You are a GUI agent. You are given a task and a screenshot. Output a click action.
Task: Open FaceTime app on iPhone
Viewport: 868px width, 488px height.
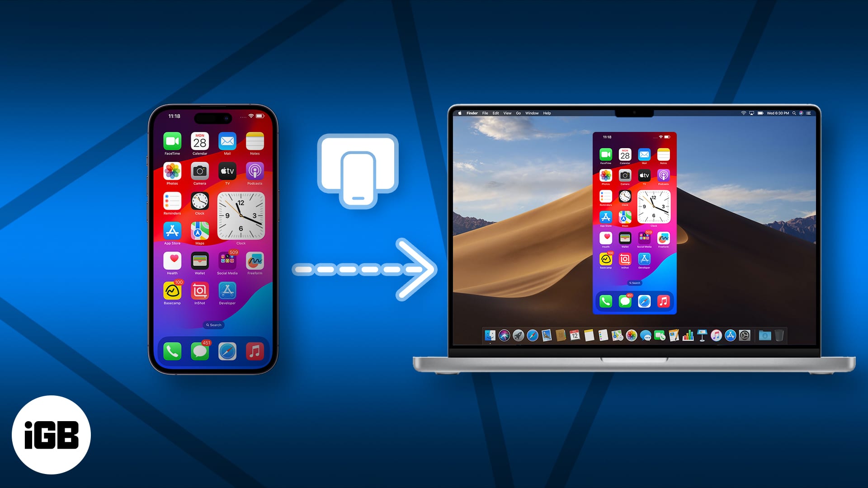[x=172, y=144]
